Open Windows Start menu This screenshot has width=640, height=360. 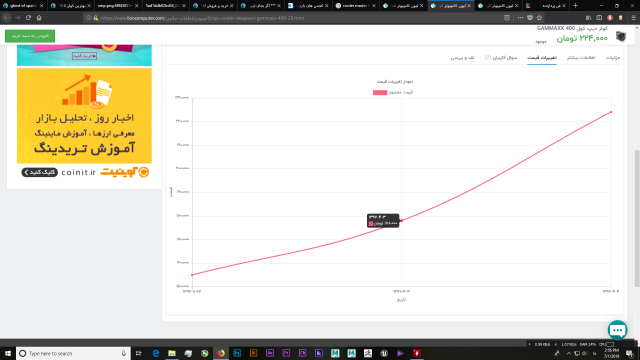point(8,353)
